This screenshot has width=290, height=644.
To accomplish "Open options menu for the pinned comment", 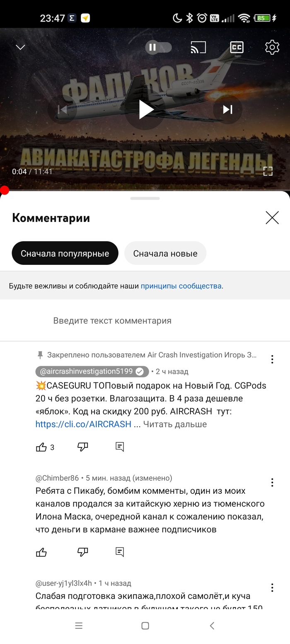I will click(272, 359).
